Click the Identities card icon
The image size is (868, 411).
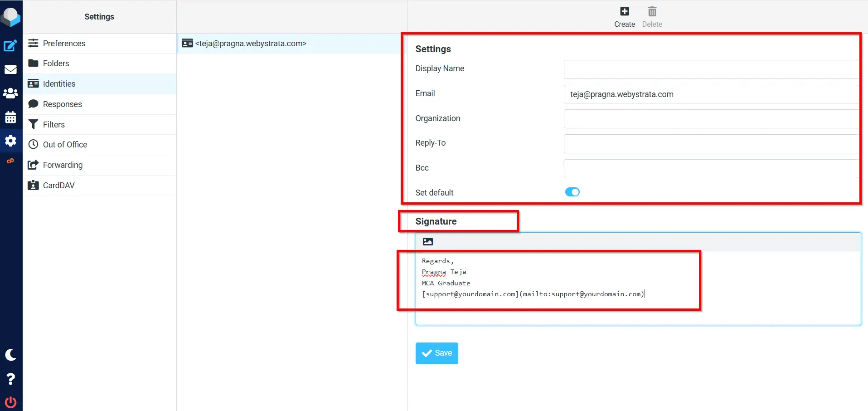[33, 83]
